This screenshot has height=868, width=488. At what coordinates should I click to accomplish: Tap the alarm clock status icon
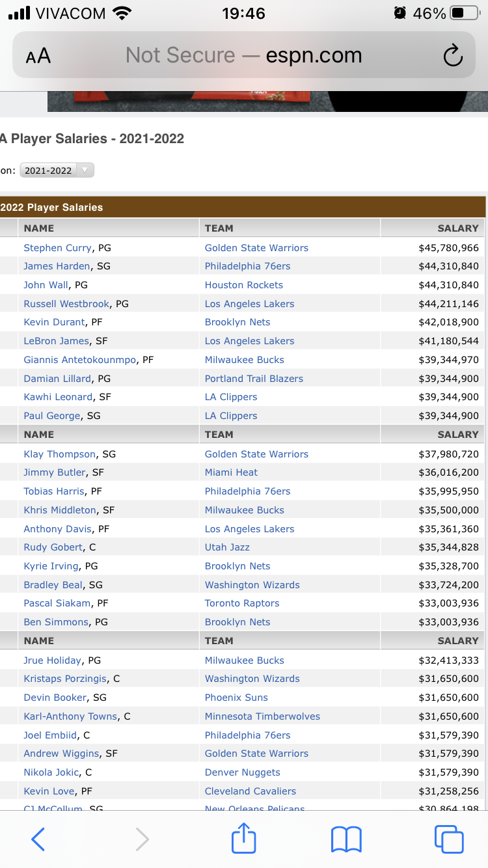point(400,13)
